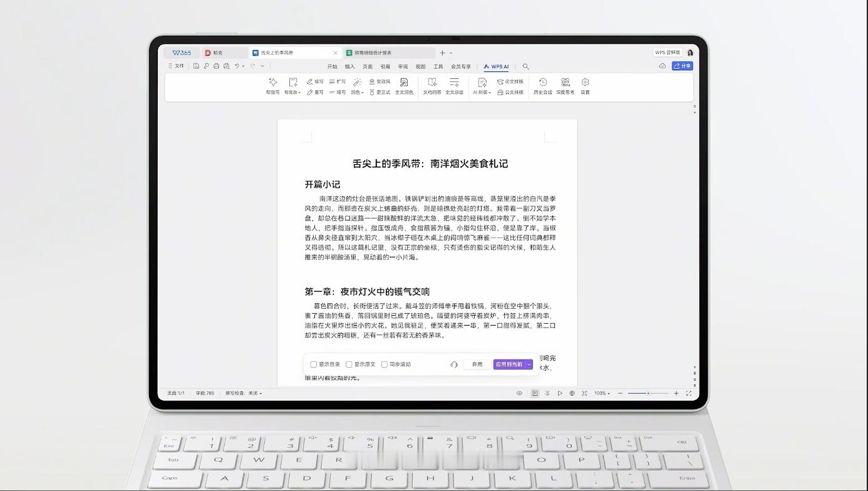Viewport: 868px width, 491px height.
Task: Click the headset feedback icon
Action: tap(454, 364)
